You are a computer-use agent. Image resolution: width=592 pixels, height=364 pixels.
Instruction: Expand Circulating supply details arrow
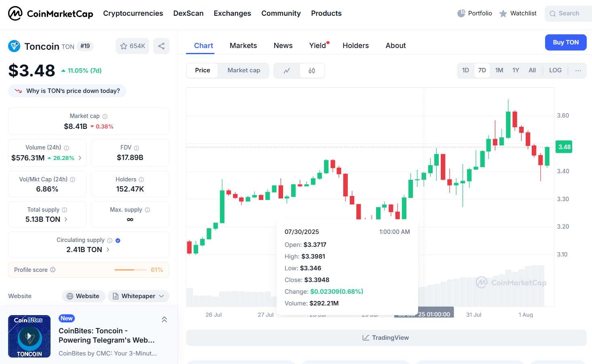(108, 250)
